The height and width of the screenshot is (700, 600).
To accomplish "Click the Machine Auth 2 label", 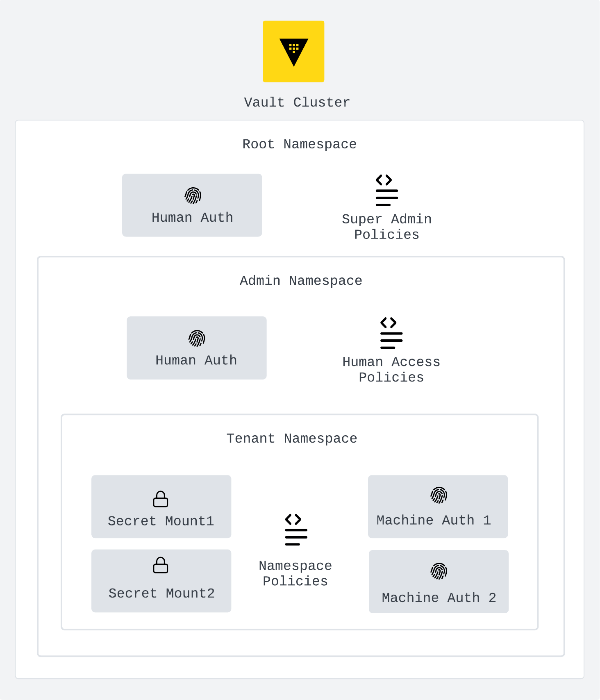I will coord(439,598).
